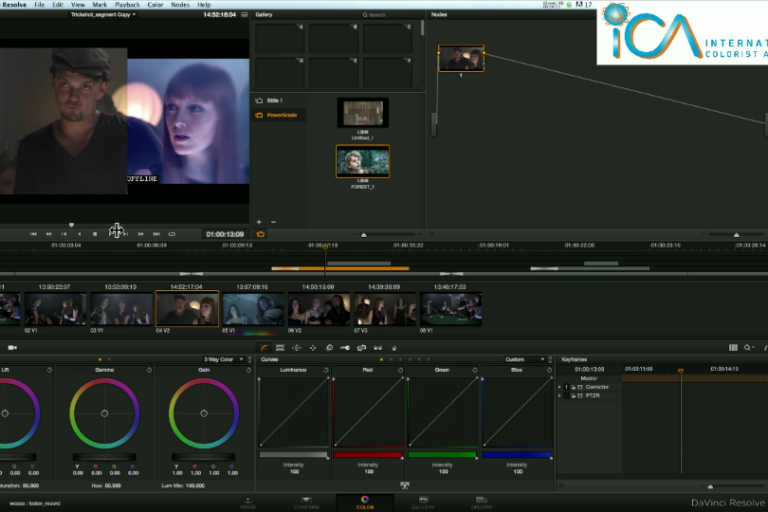Screen dimensions: 768x512
Task: Reset the Luminance curve
Action: tap(326, 370)
